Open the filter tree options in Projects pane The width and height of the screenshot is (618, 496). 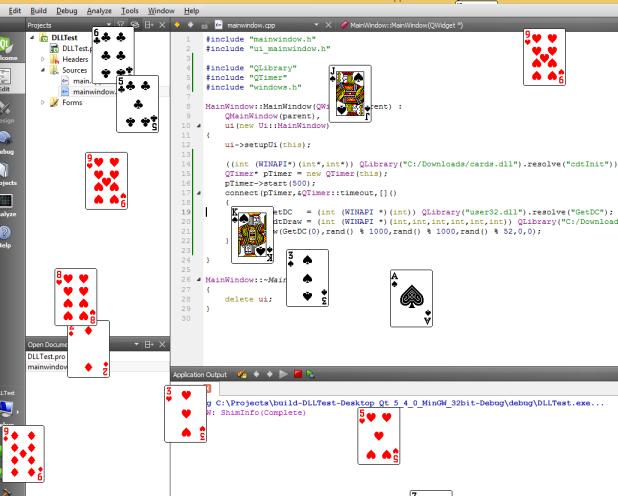[x=121, y=25]
